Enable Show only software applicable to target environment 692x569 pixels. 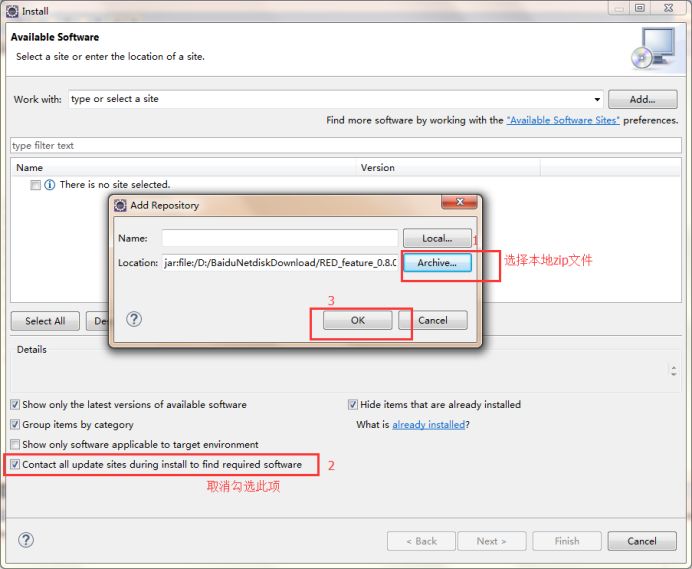point(15,444)
